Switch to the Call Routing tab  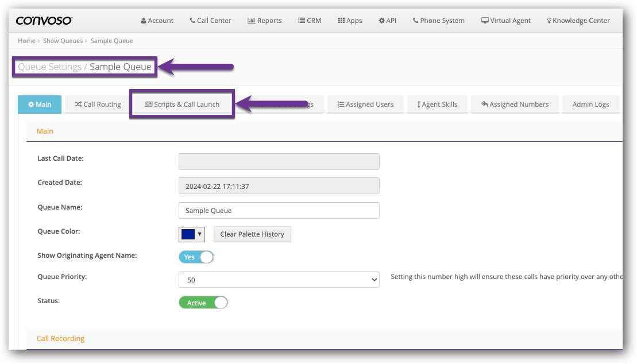98,104
